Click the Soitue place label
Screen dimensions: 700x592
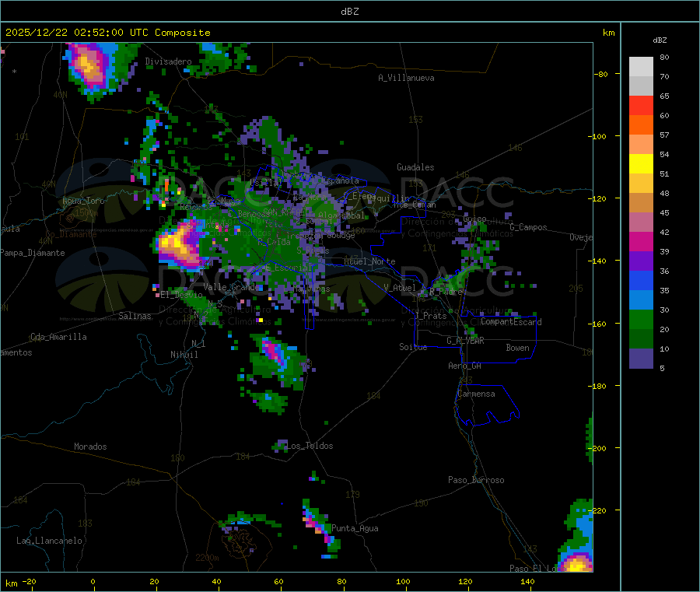point(413,347)
